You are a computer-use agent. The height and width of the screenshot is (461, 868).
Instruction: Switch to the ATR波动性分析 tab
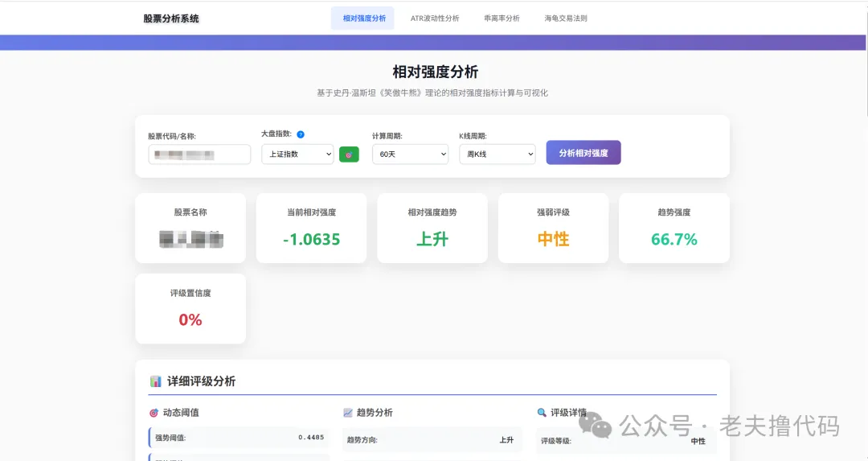click(x=435, y=19)
